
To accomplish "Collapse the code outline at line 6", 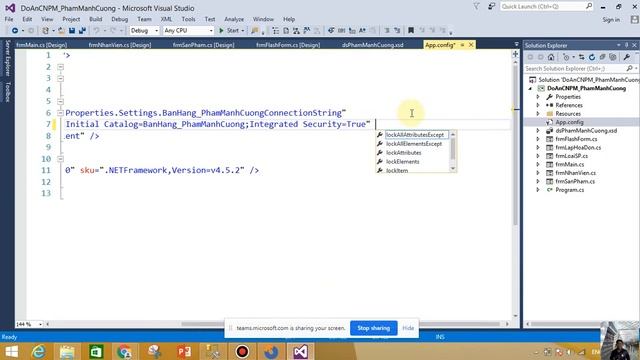I will point(60,113).
